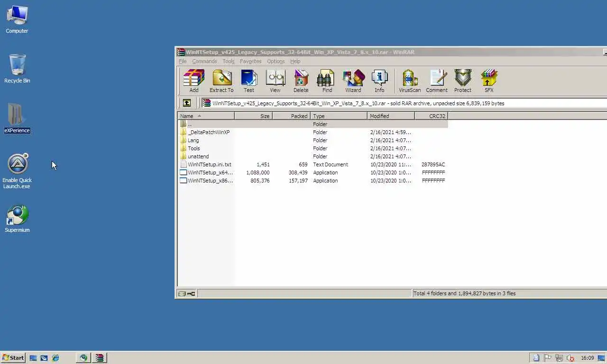This screenshot has height=364, width=607.
Task: Click the Protect archive icon
Action: pos(463,81)
